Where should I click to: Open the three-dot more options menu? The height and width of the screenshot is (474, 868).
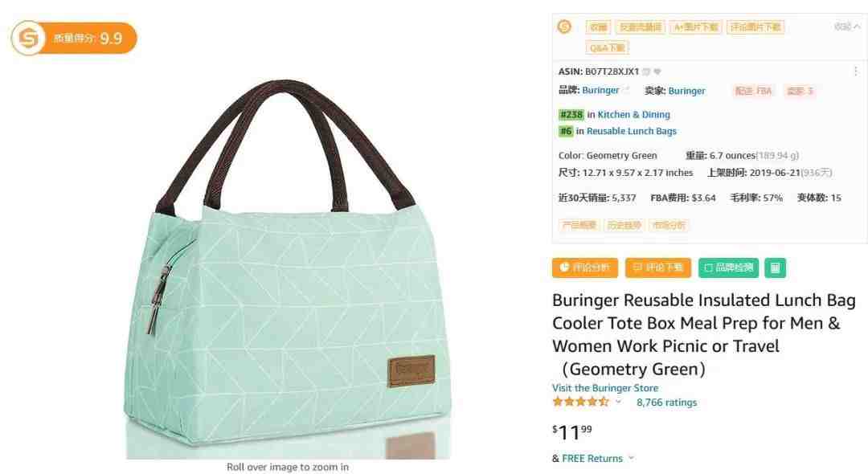click(855, 72)
